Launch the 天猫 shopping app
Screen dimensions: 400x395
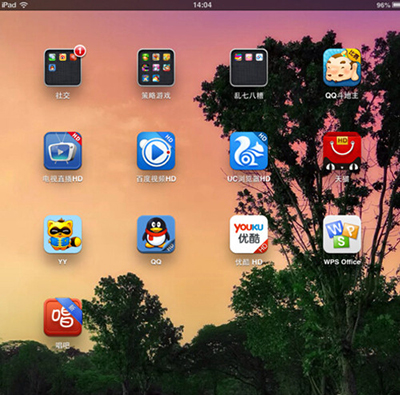(342, 152)
